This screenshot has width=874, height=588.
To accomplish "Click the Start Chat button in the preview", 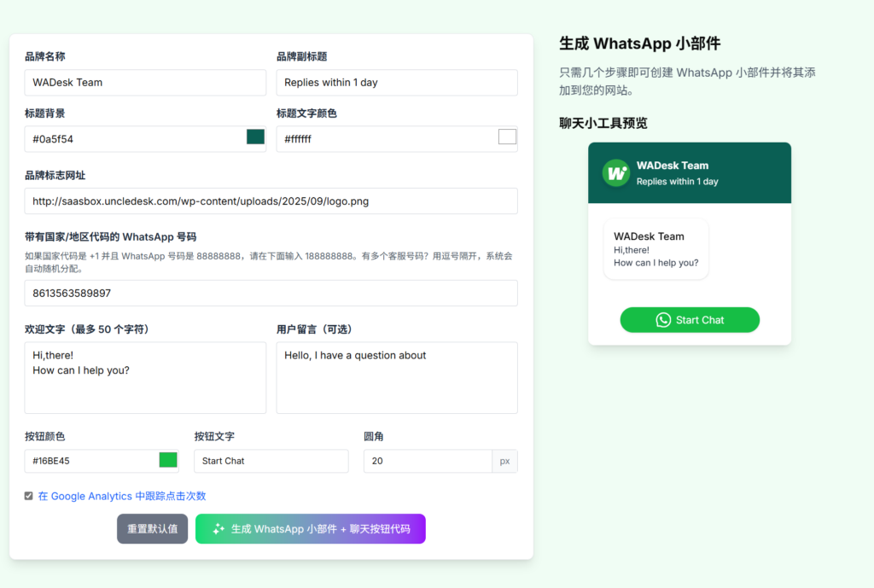I will click(690, 319).
